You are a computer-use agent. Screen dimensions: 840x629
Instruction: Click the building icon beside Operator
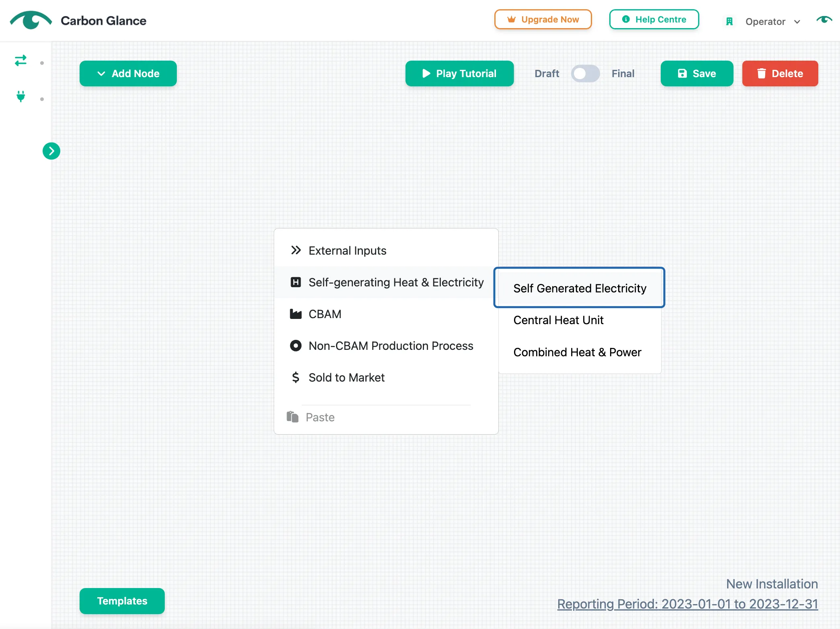tap(729, 21)
